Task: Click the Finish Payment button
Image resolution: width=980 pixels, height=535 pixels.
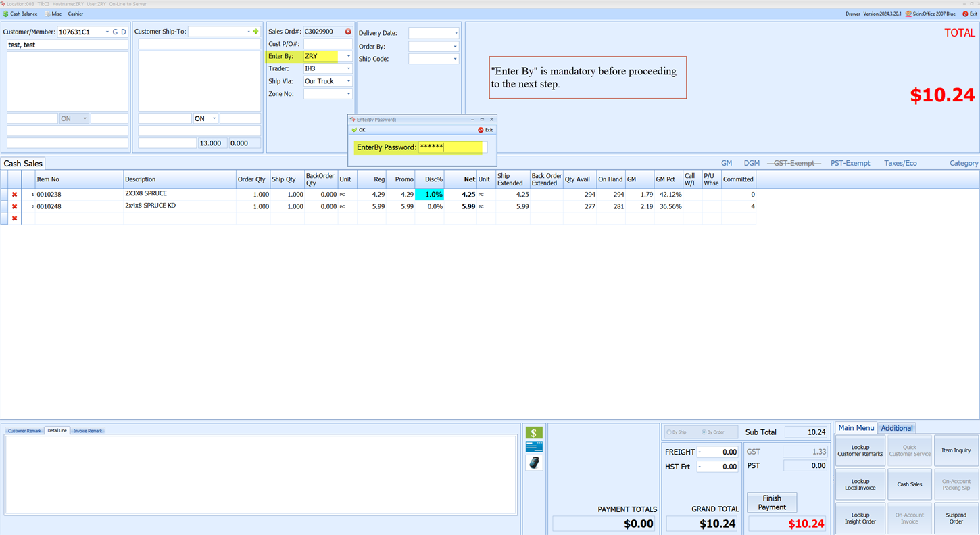Action: coord(771,503)
